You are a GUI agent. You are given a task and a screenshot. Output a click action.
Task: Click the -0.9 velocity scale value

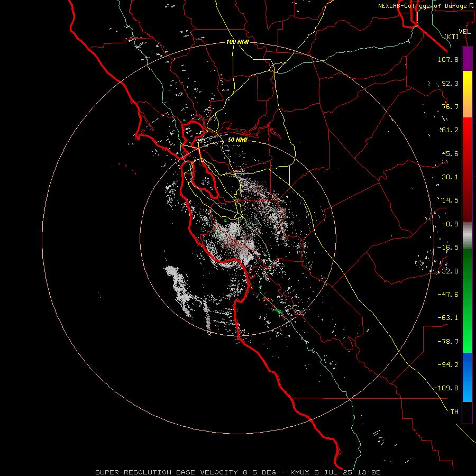point(450,224)
